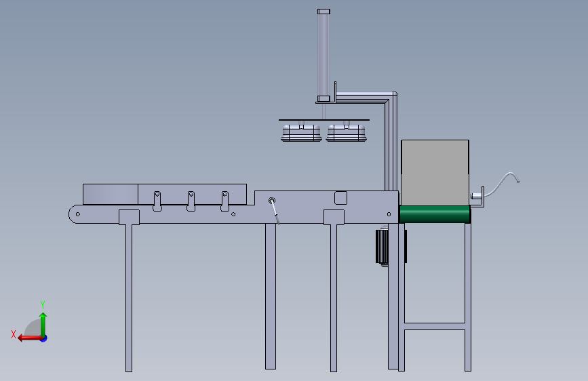The width and height of the screenshot is (588, 381).
Task: Select the roller hole near conveyor right end
Action: point(389,214)
